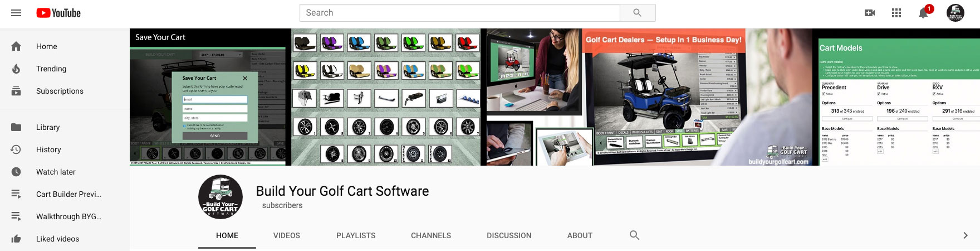This screenshot has height=251, width=980.
Task: Click the Home house icon in sidebar
Action: click(x=16, y=46)
